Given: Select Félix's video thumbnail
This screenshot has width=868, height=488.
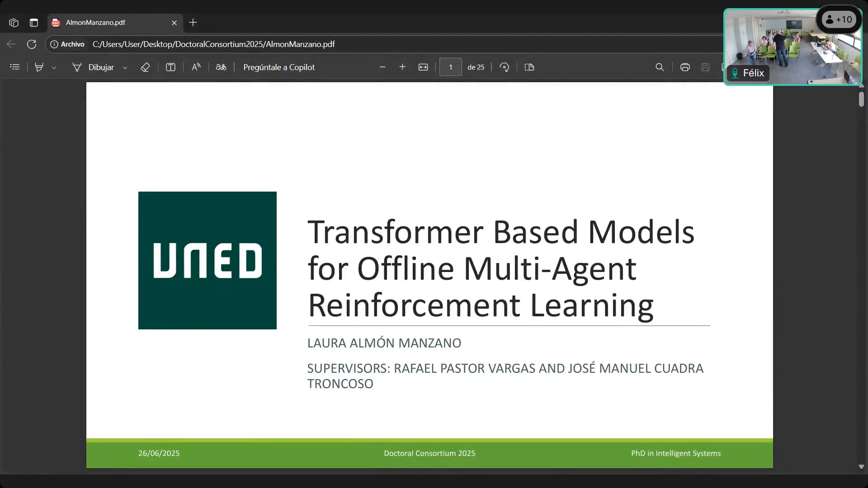Looking at the screenshot, I should pyautogui.click(x=793, y=47).
